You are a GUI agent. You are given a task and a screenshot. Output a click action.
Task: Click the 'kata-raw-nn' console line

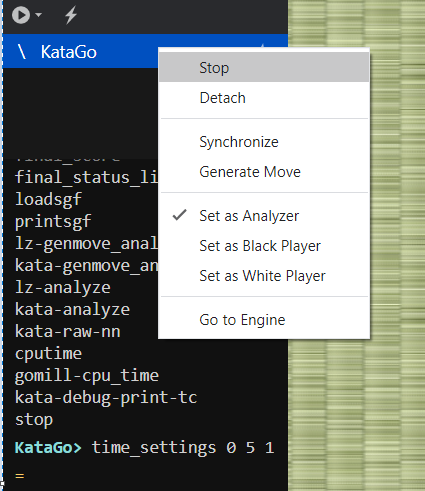pos(68,331)
